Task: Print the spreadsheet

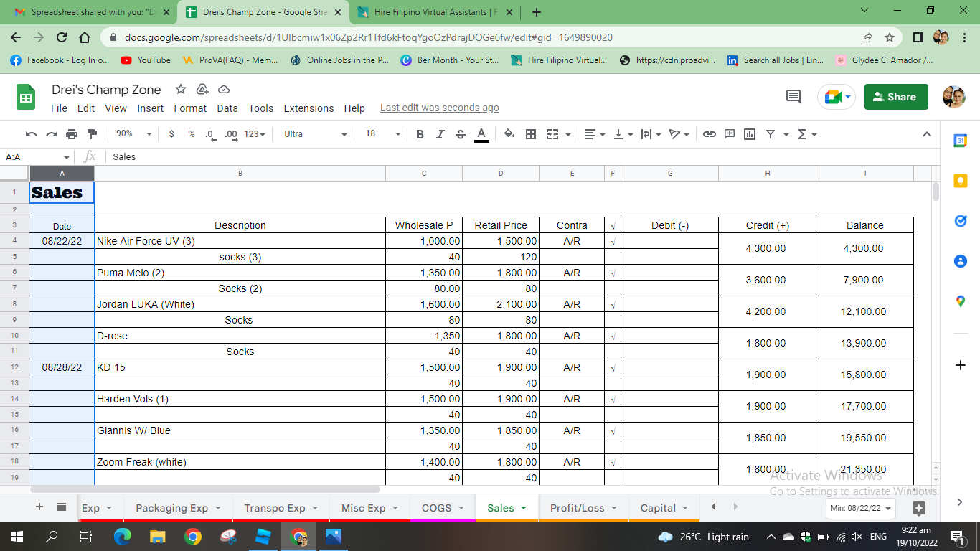Action: (71, 134)
